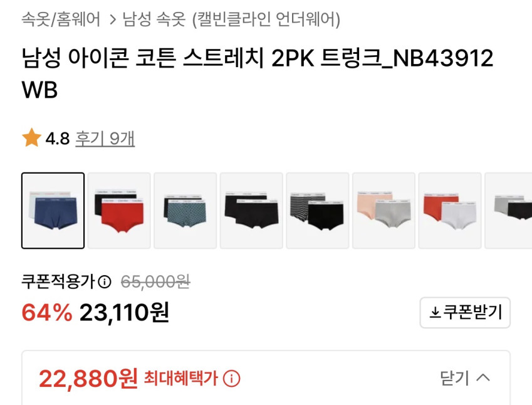Pick the pink and gray trunk option

pos(383,211)
